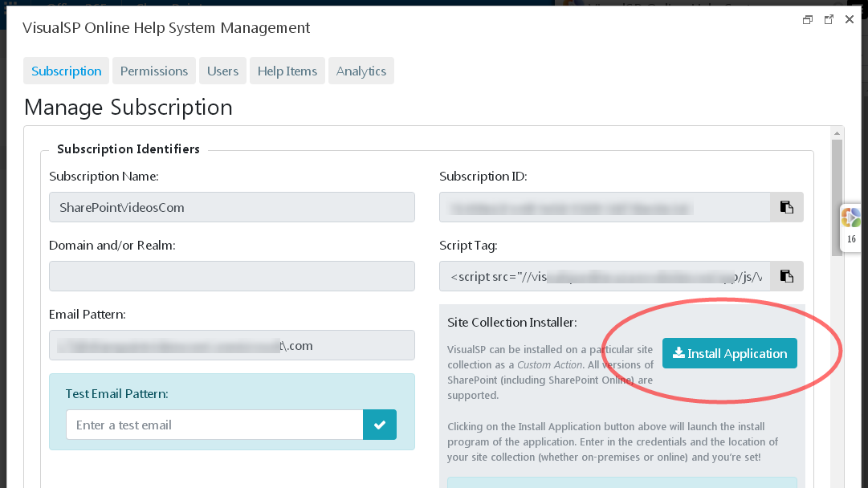Select the Script Tag text field

click(605, 276)
